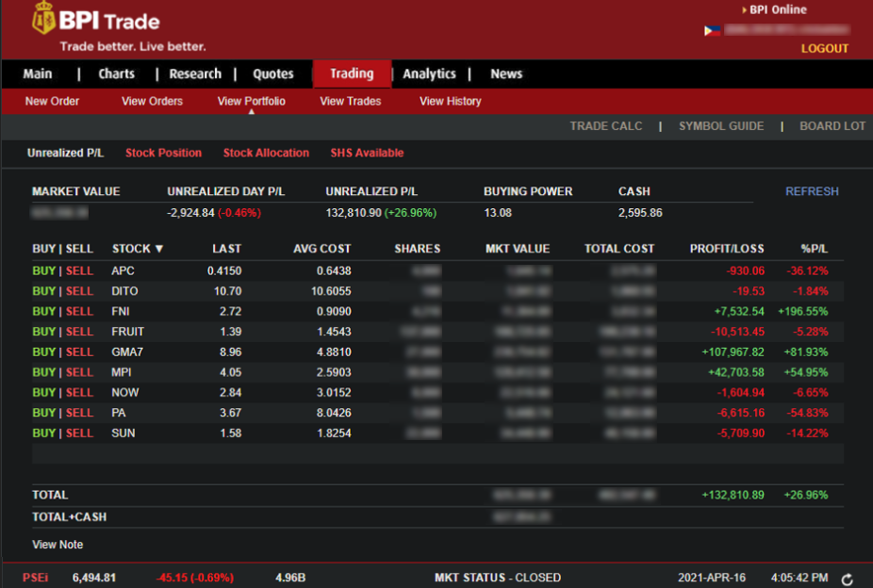
Task: Open View Orders submenu
Action: [152, 101]
